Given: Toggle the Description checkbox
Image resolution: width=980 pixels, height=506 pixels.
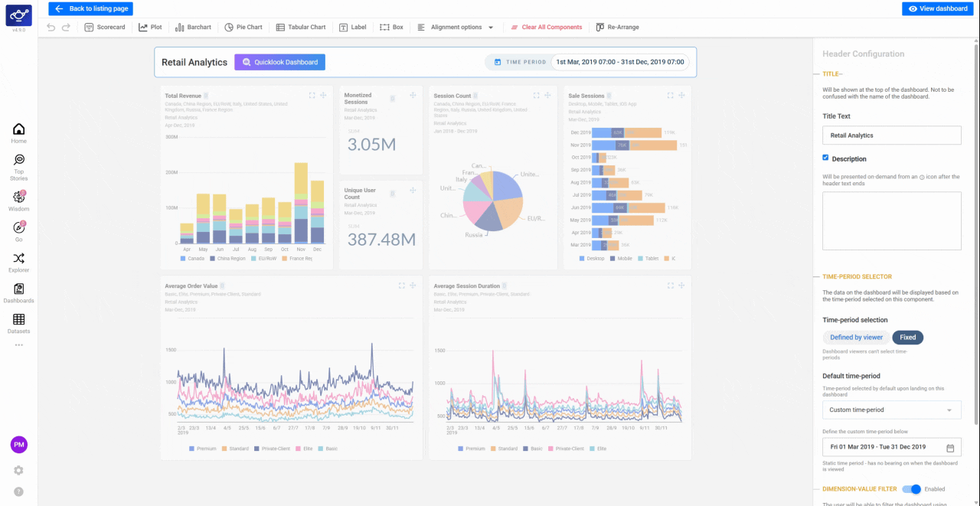Looking at the screenshot, I should 825,158.
